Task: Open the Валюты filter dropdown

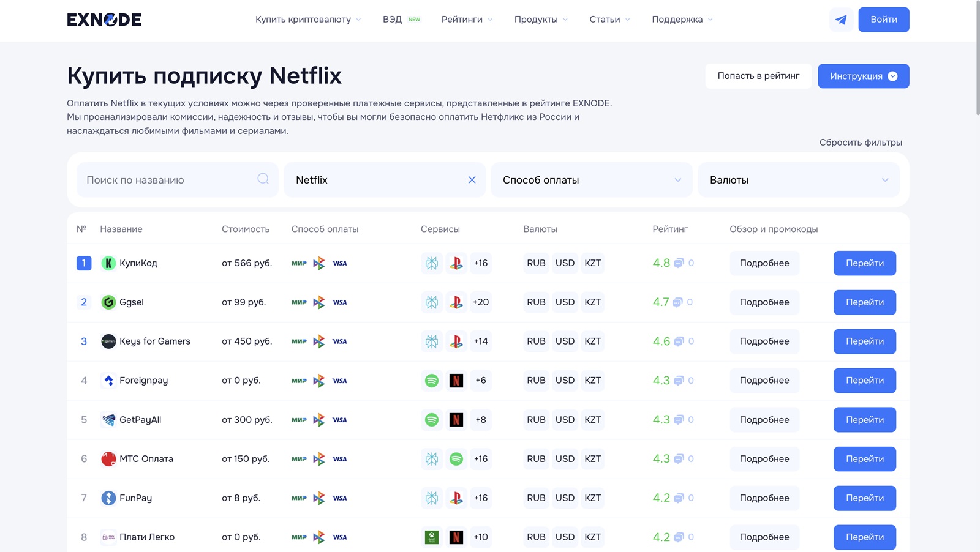Action: click(798, 180)
